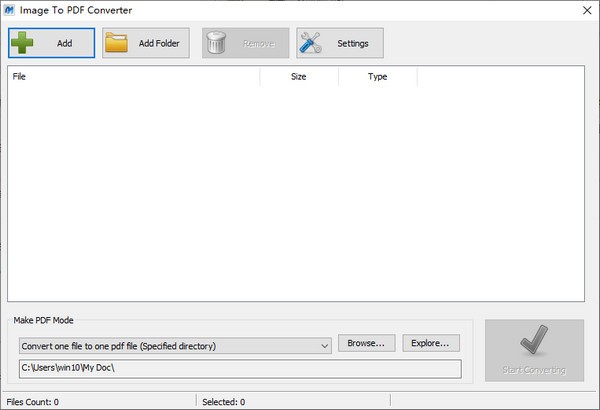Click the app logo in title bar
Image resolution: width=600 pixels, height=410 pixels.
[x=9, y=10]
